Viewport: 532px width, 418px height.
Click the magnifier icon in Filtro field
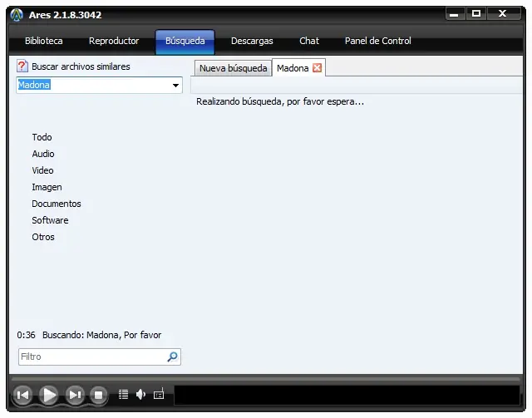coord(172,357)
